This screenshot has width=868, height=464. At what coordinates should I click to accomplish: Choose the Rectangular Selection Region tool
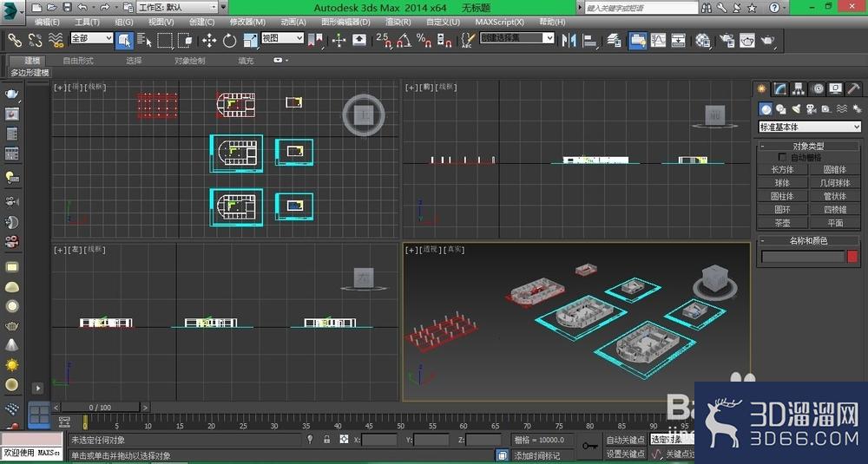point(165,40)
